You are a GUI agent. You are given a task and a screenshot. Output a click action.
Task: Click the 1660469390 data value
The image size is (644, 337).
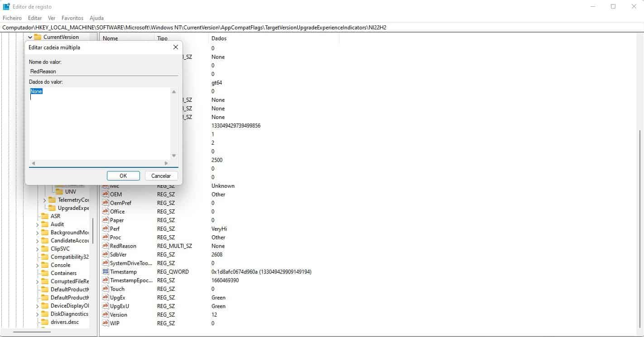tap(225, 280)
